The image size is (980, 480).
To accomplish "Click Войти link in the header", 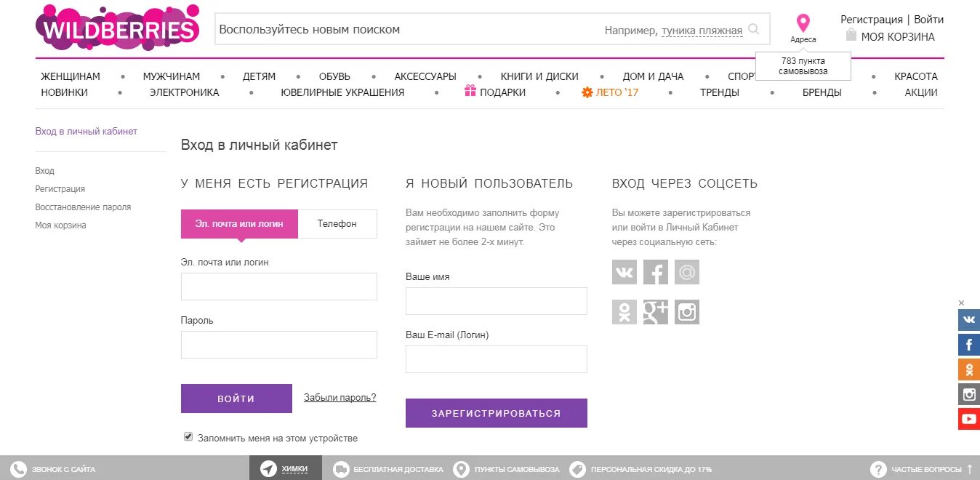I will tap(929, 20).
